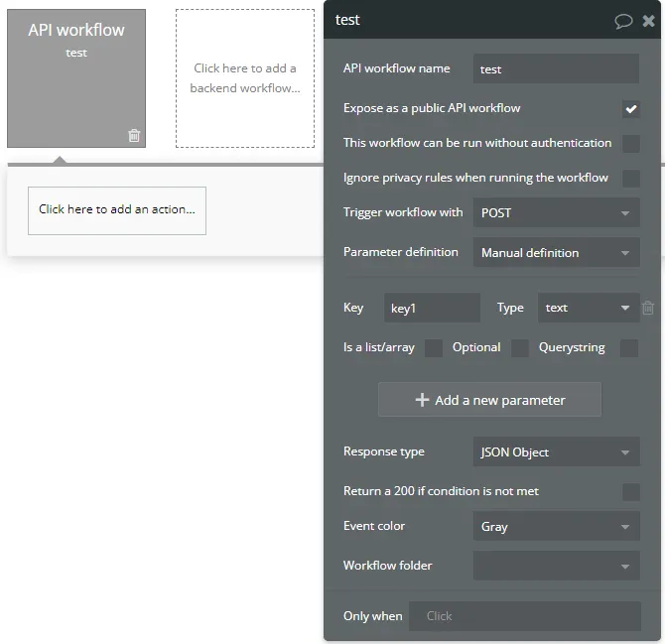
Task: Open the parameter Type dropdown
Action: [588, 309]
